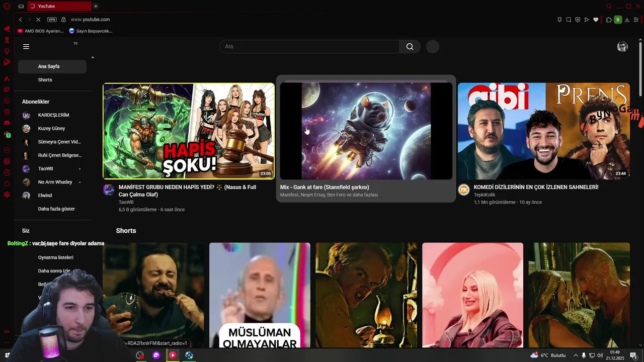The height and width of the screenshot is (362, 644).
Task: Open Oynatma listeleri in sidebar
Action: 55,257
